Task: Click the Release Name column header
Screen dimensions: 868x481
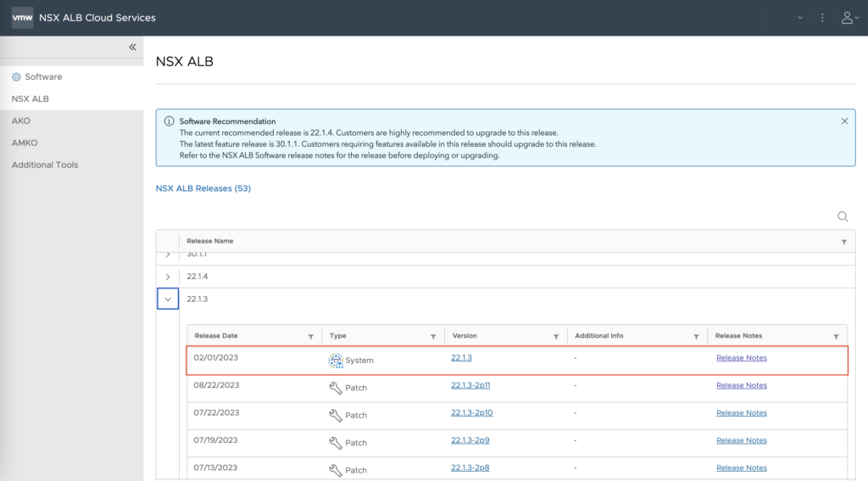Action: 210,241
